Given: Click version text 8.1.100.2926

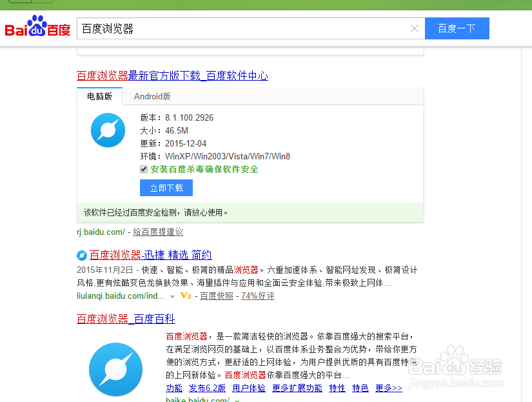Looking at the screenshot, I should pos(190,118).
